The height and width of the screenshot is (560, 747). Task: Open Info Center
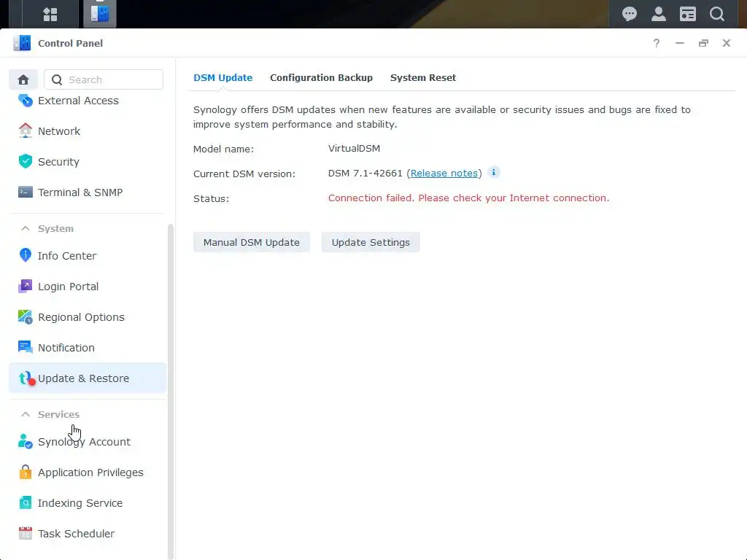88,256
